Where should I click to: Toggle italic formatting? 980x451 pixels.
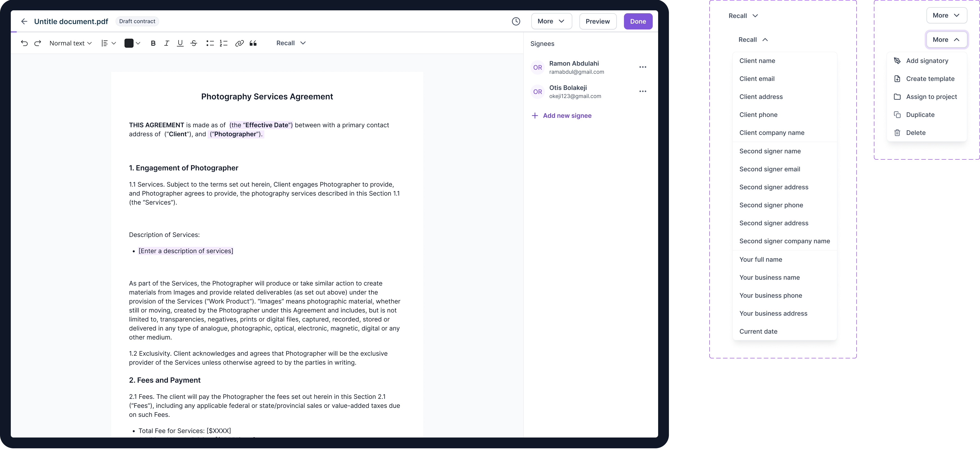click(166, 43)
